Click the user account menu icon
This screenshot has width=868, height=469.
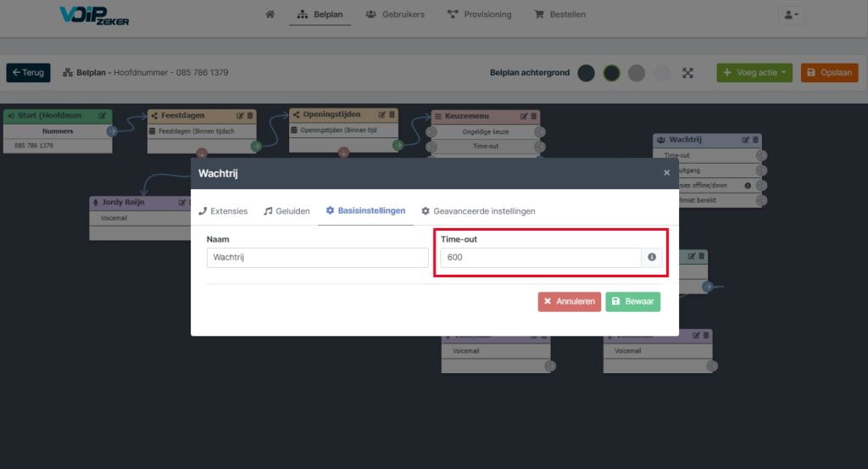click(x=791, y=15)
